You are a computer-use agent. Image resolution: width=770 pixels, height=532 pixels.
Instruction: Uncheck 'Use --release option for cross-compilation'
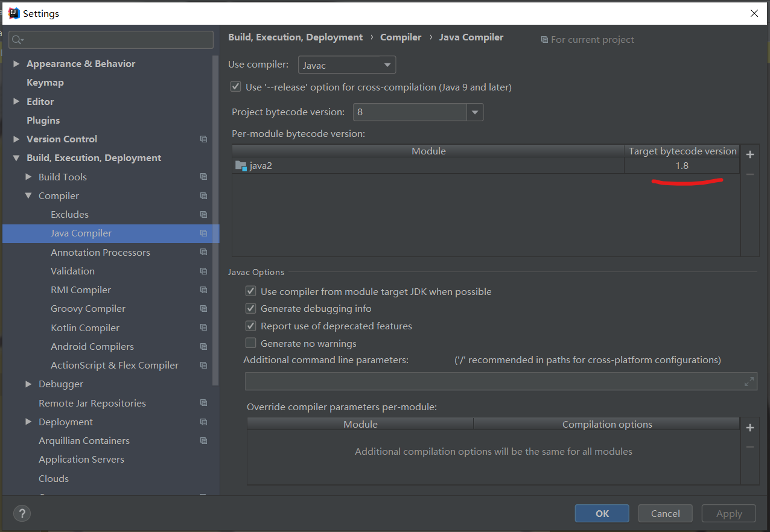235,86
